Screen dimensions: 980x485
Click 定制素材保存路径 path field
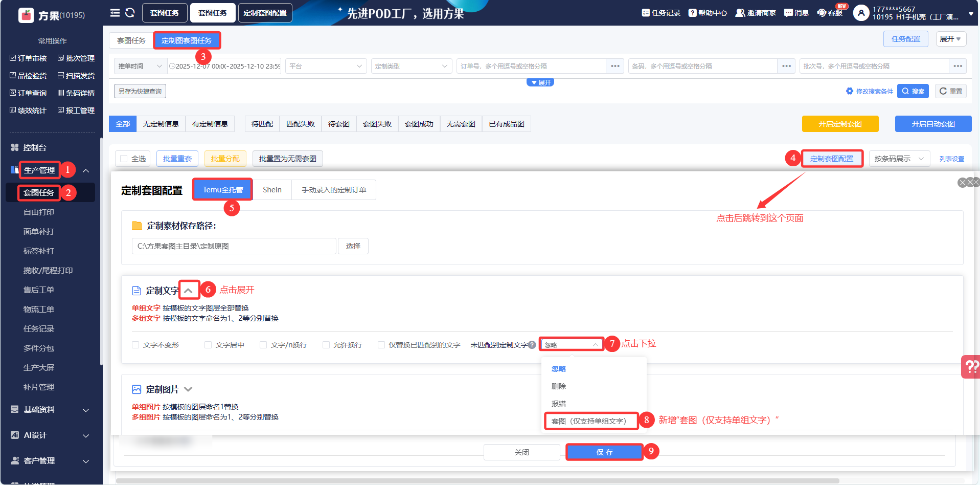[234, 246]
